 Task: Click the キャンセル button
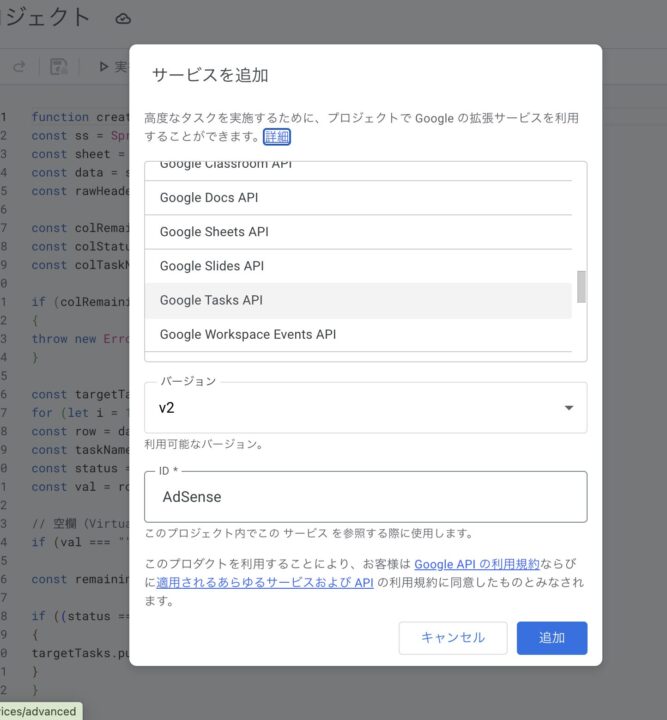(x=452, y=638)
